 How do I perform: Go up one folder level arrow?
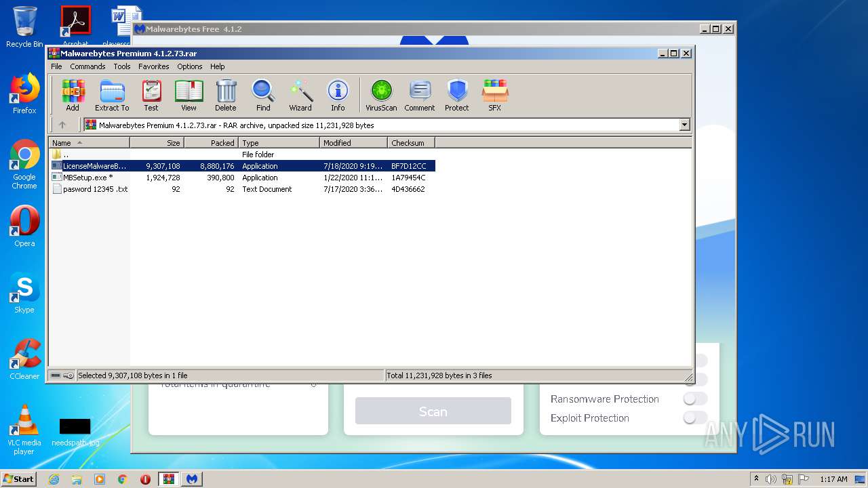[62, 125]
